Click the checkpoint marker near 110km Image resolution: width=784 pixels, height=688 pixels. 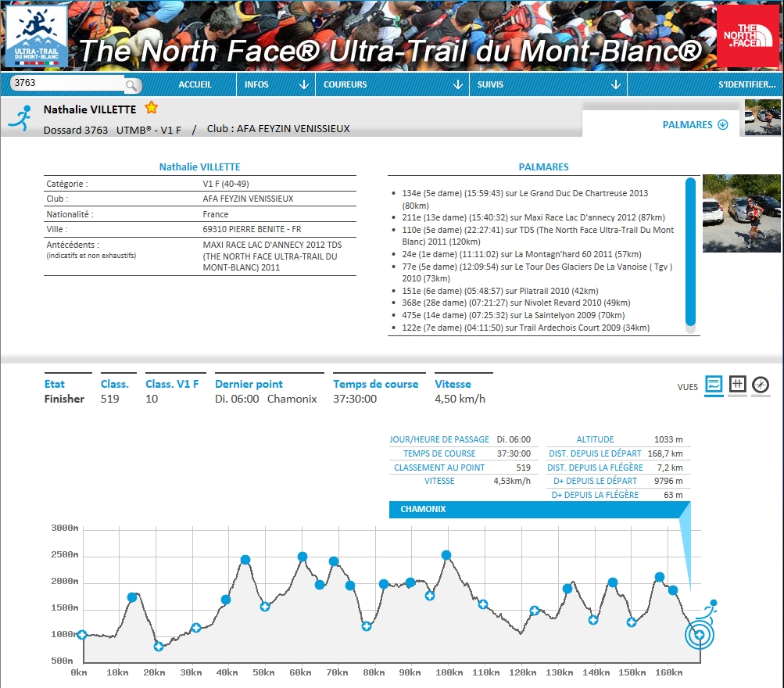coord(482,604)
